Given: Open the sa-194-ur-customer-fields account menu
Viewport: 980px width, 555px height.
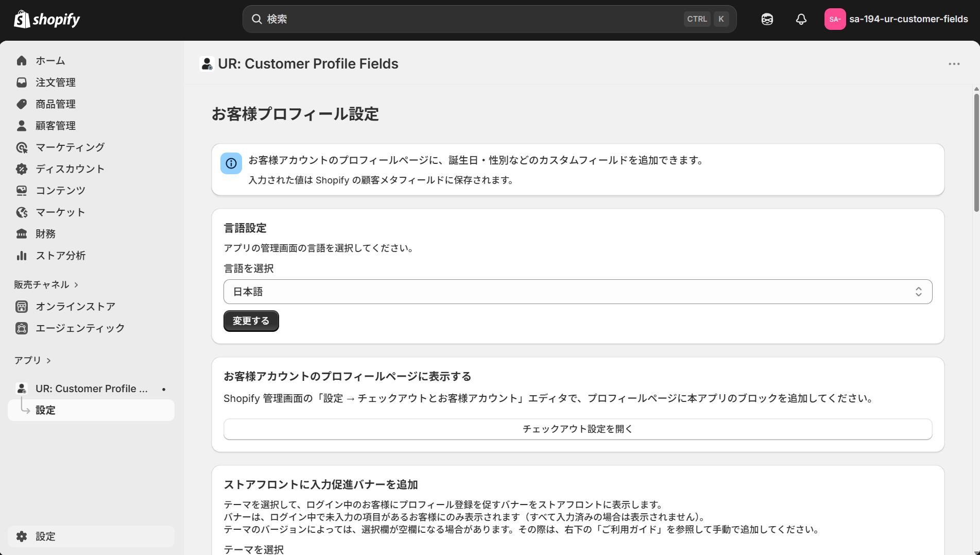Looking at the screenshot, I should (897, 19).
